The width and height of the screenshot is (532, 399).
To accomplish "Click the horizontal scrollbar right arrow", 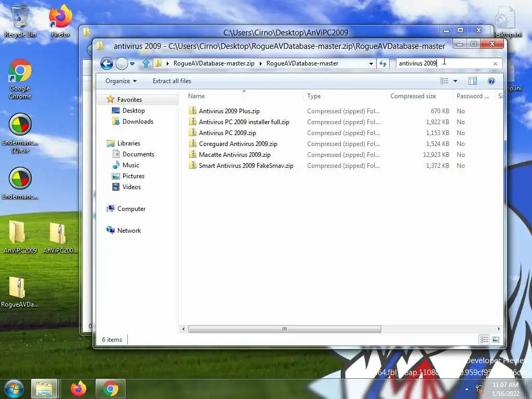I will point(498,329).
